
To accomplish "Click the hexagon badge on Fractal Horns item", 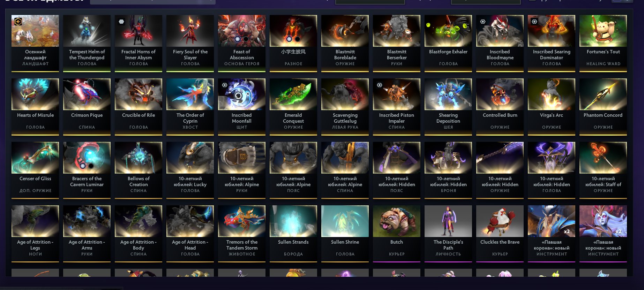I will [121, 22].
